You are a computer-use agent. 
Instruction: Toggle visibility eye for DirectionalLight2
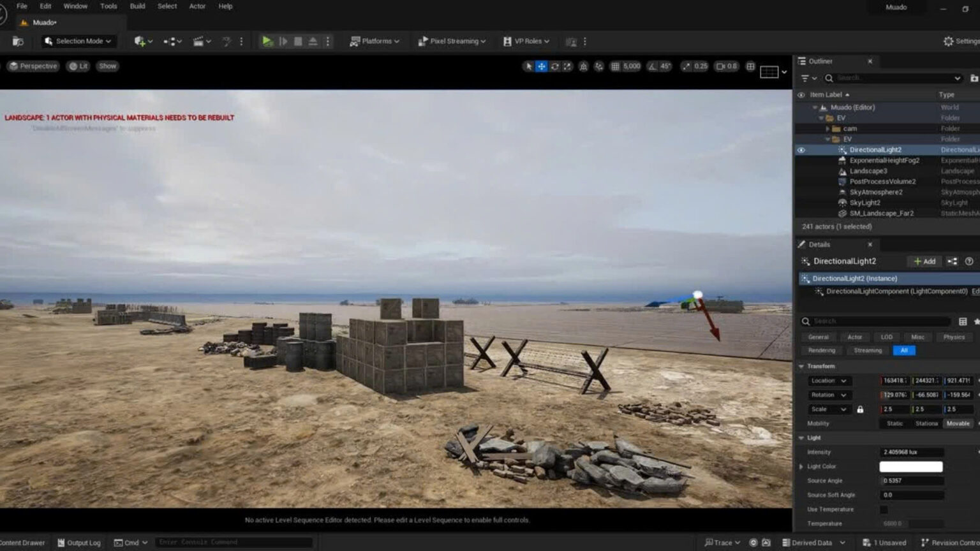801,150
